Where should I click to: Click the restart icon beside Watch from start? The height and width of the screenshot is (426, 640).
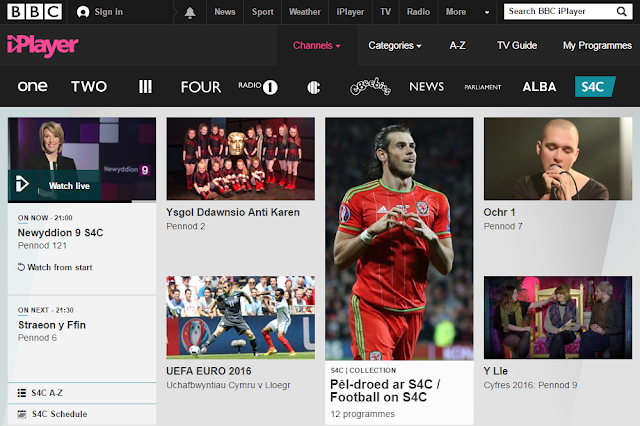21,267
